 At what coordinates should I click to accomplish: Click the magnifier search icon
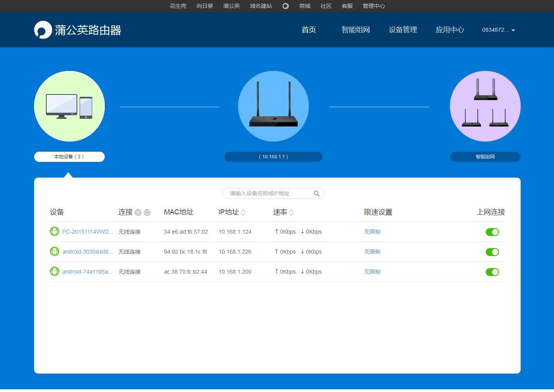(317, 193)
